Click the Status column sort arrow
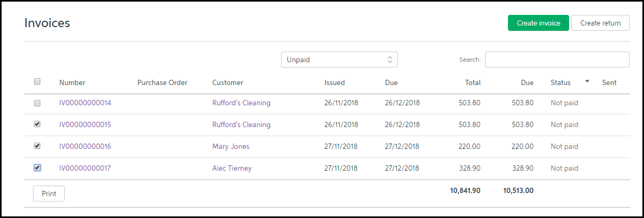Viewport: 644px width, 218px height. click(x=587, y=81)
